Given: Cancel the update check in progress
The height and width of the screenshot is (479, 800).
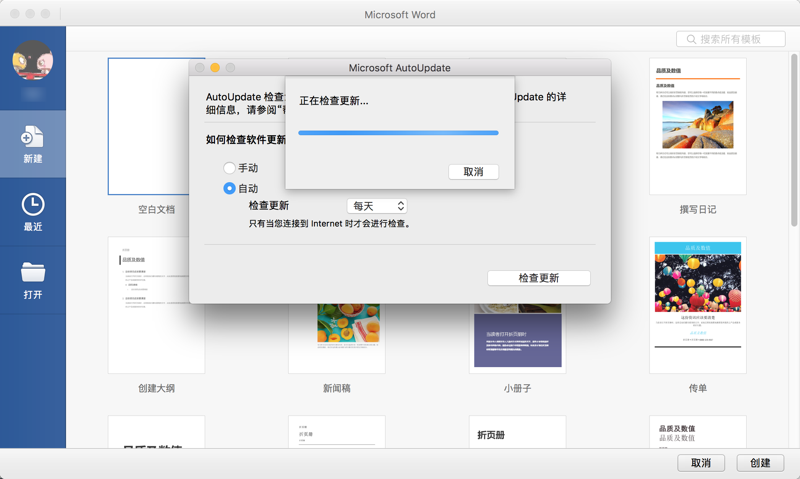Looking at the screenshot, I should 473,172.
